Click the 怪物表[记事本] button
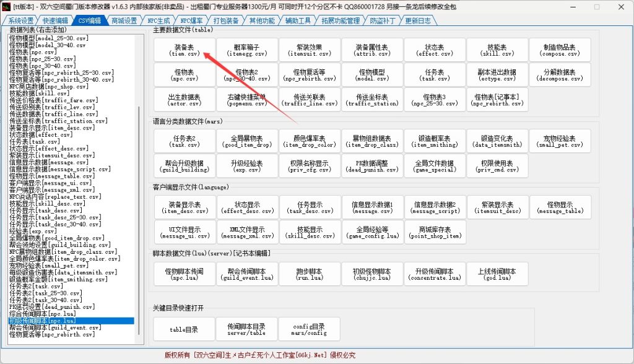The width and height of the screenshot is (634, 364). click(x=497, y=100)
